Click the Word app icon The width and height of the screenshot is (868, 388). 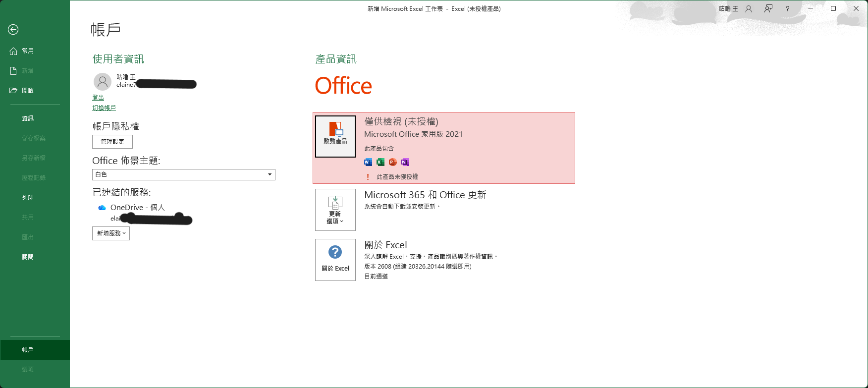[368, 162]
